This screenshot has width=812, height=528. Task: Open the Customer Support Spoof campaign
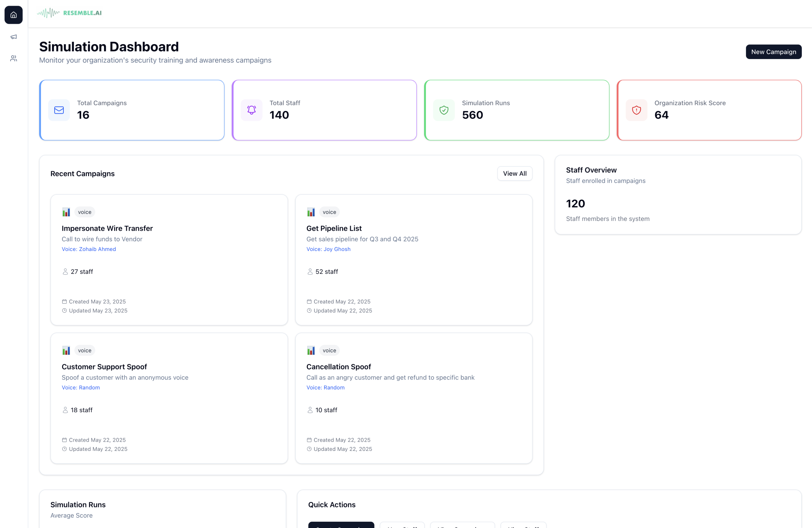click(x=104, y=367)
